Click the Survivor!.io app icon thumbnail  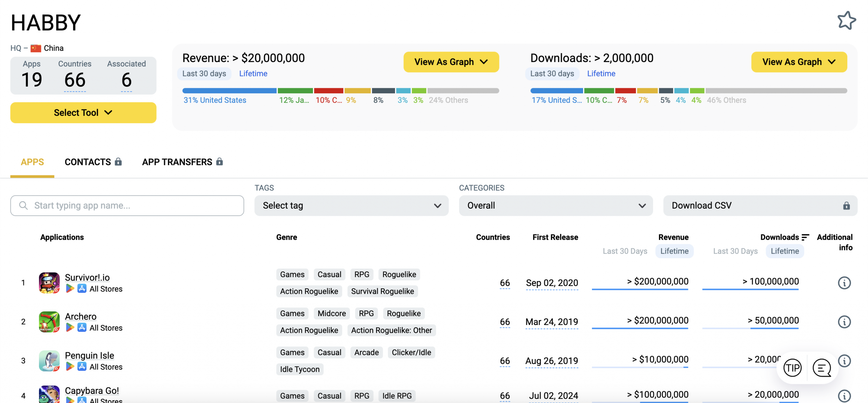pos(49,283)
